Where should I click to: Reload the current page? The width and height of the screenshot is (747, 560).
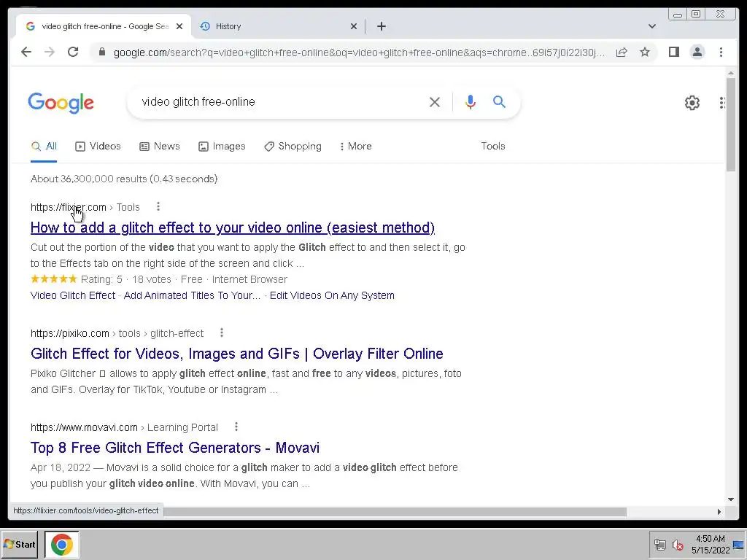click(x=73, y=52)
